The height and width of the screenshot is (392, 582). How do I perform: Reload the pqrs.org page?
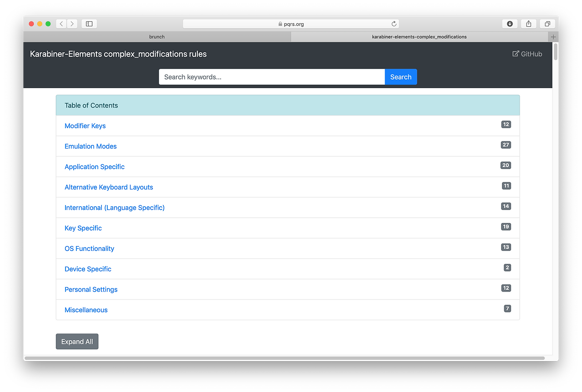394,24
